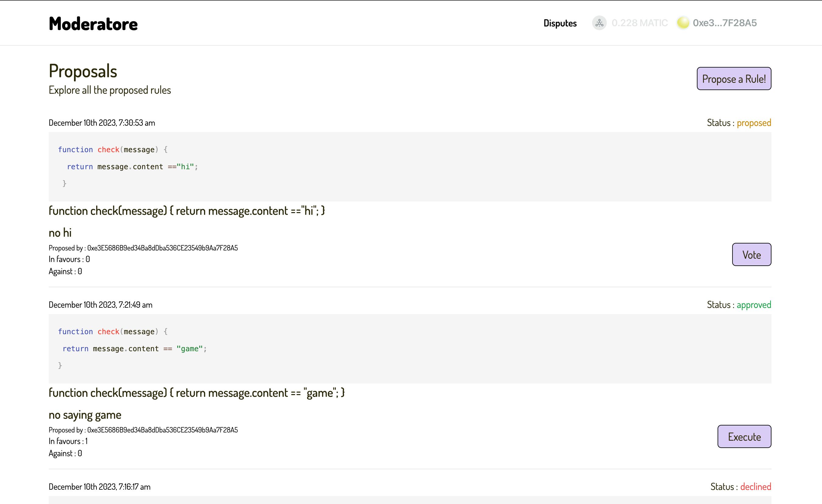Click the "no saying game" rule title
The image size is (822, 504).
coord(85,415)
